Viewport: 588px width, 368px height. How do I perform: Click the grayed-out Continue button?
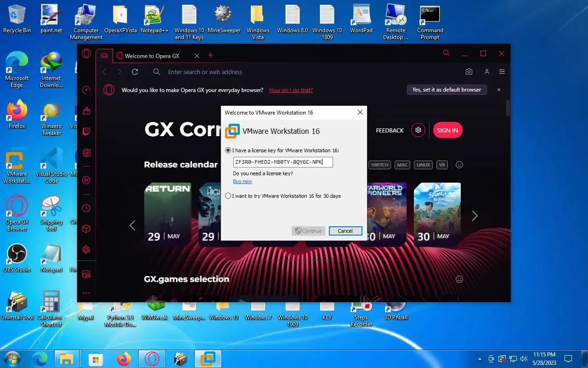308,231
